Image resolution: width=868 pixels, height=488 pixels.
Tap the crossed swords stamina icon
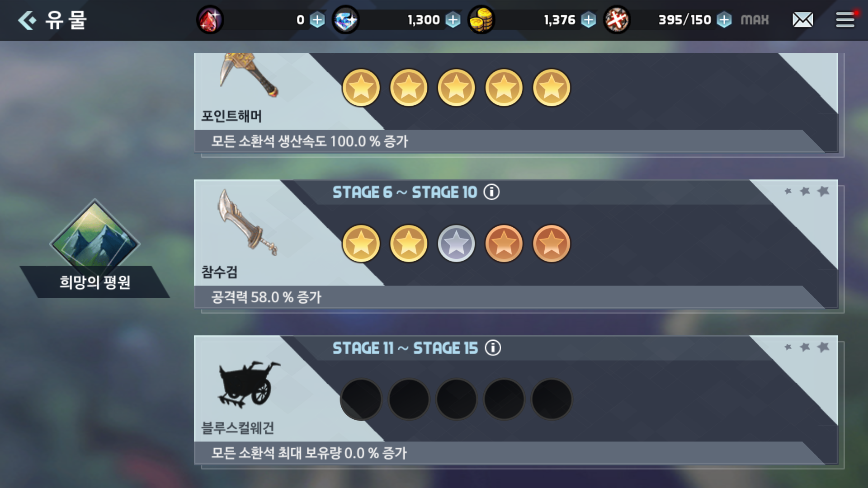point(617,20)
